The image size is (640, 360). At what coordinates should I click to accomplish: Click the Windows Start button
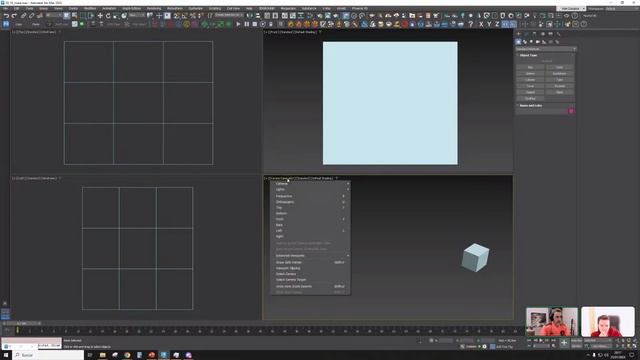[x=6, y=355]
